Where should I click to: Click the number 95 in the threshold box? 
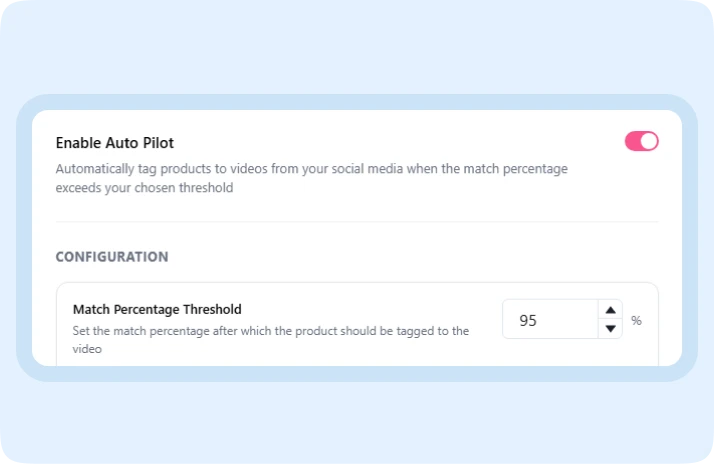tap(528, 321)
